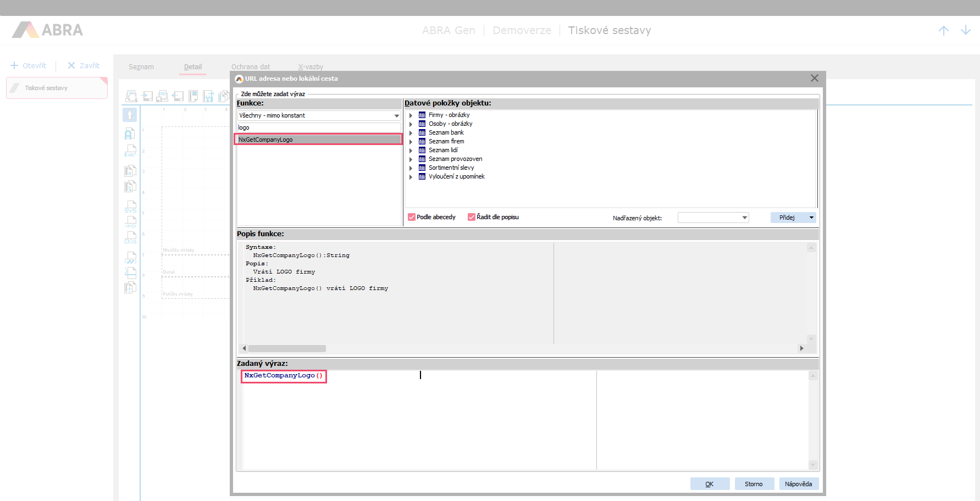Expand the Seznam firem node

(x=411, y=142)
